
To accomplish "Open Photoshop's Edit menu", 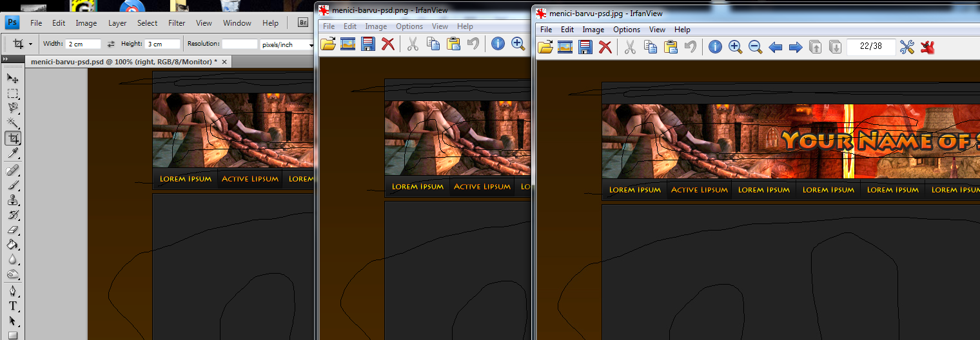I will 59,23.
